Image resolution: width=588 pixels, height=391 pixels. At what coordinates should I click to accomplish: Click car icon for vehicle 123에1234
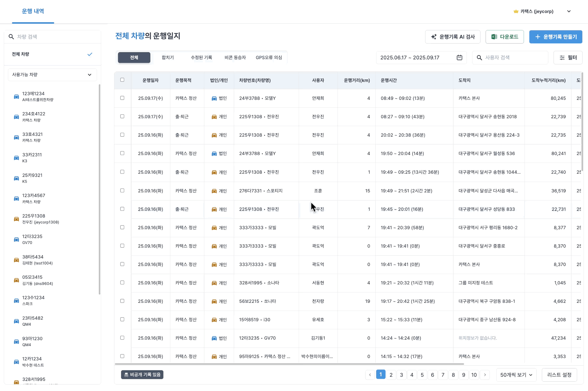[x=16, y=96]
